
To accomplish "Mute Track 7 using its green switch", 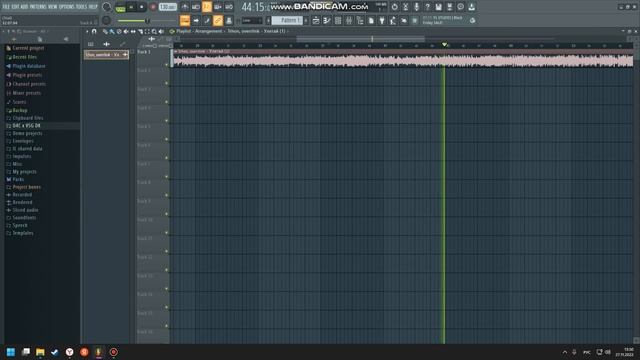I will [x=167, y=177].
